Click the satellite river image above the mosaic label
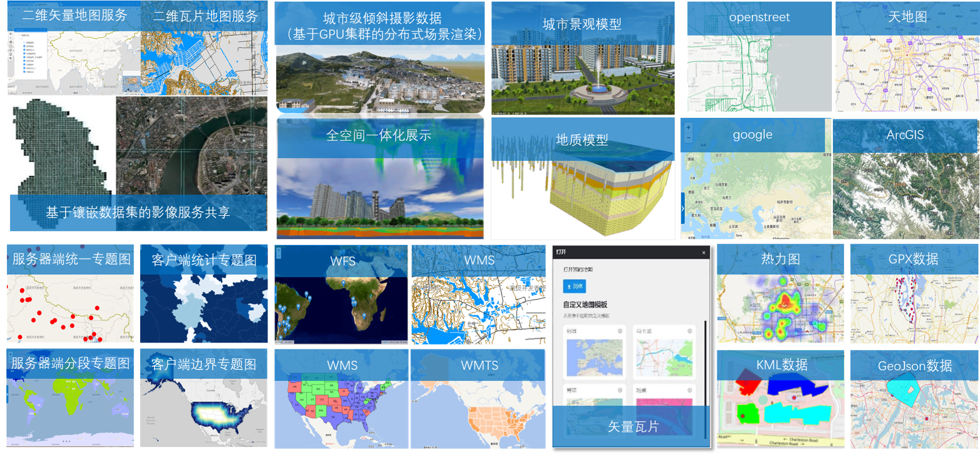This screenshot has height=455, width=980. [x=192, y=145]
